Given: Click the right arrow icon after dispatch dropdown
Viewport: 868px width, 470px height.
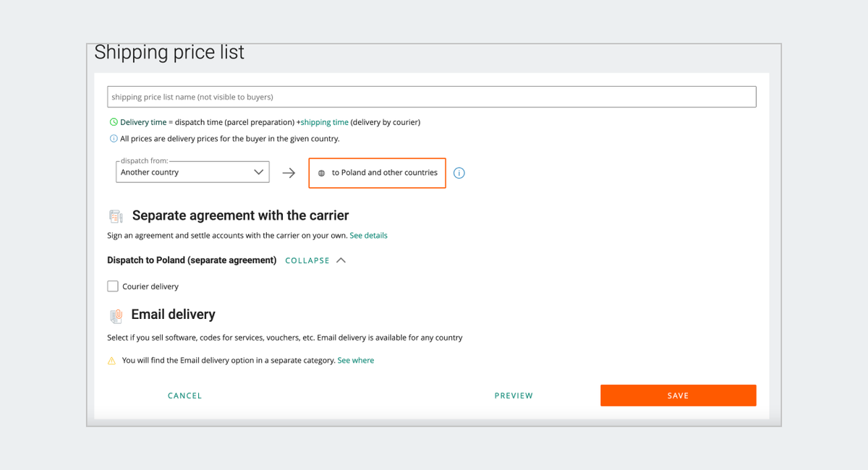Looking at the screenshot, I should click(289, 173).
